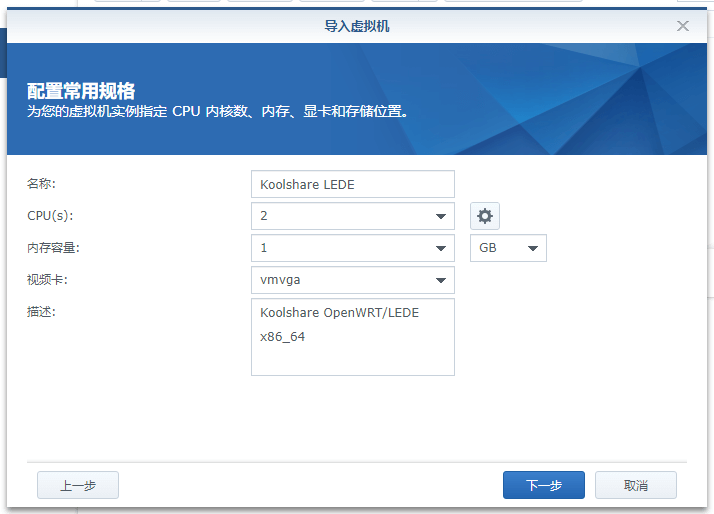The image size is (714, 514).
Task: Change the GB memory unit dropdown
Action: [x=508, y=248]
